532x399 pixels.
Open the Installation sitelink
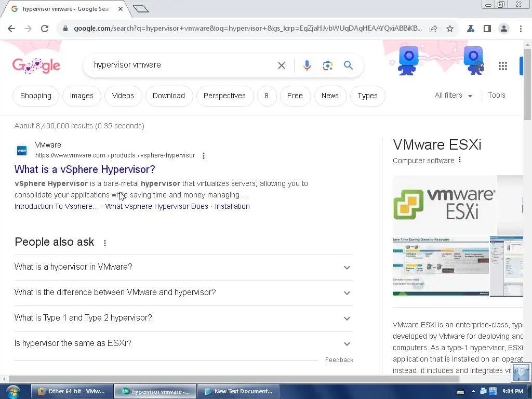coord(232,206)
